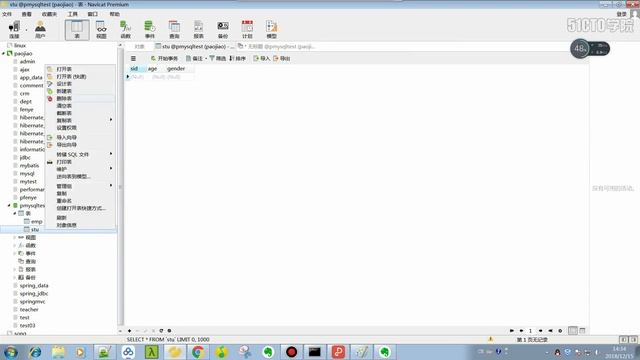Click the Export (导出) toolbar button
Viewport: 640px width, 360px height.
[282, 58]
